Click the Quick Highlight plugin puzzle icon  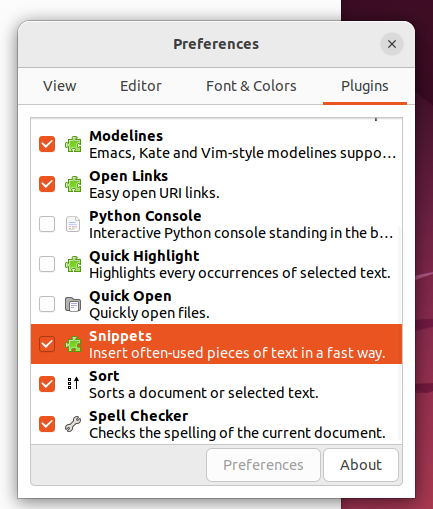[73, 264]
